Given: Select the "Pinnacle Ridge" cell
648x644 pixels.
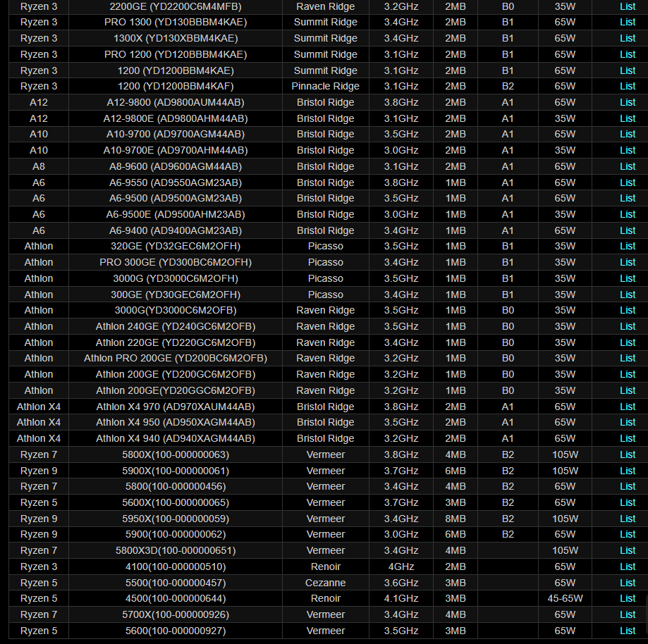Looking at the screenshot, I should pyautogui.click(x=325, y=87).
